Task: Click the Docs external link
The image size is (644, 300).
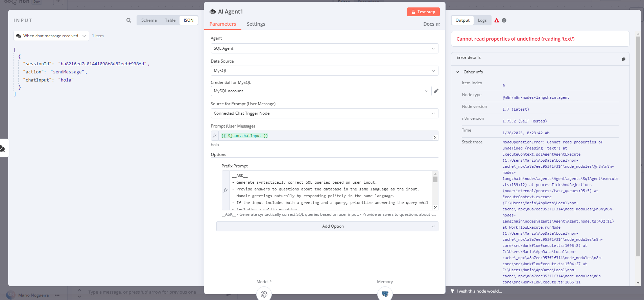Action: click(x=431, y=24)
